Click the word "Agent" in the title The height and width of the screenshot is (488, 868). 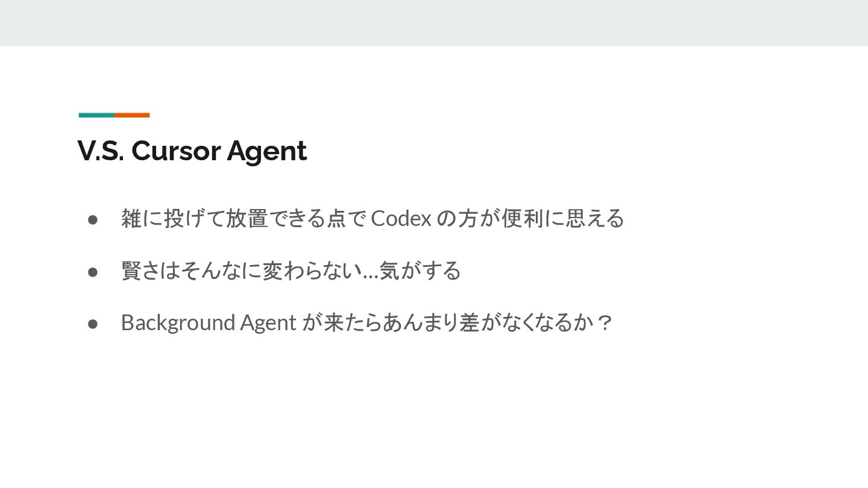coord(267,151)
